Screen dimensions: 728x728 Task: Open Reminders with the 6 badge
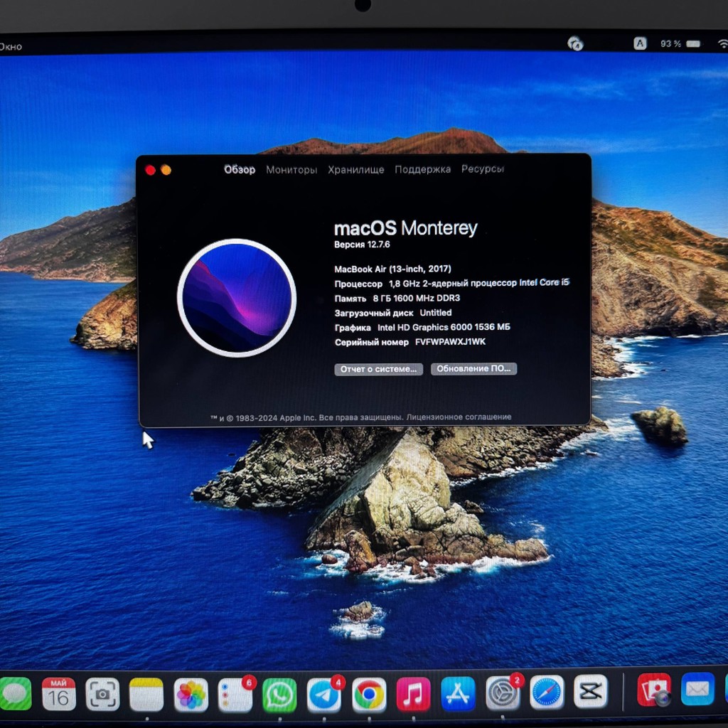pos(235,695)
